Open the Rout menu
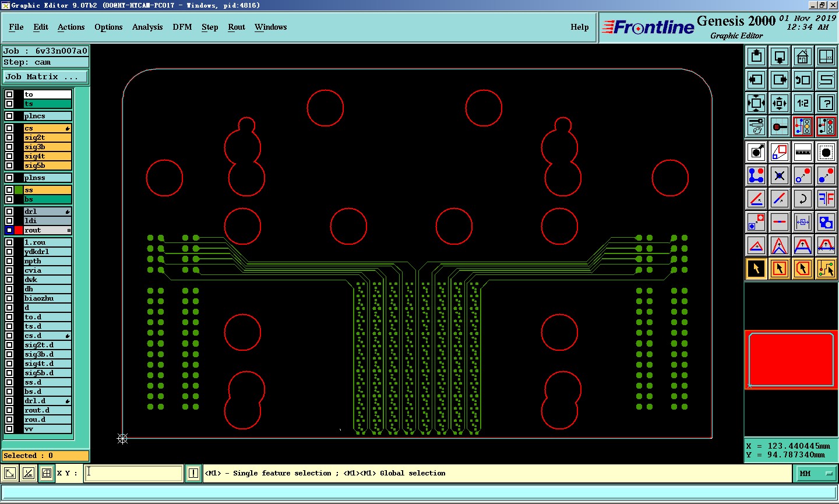839x504 pixels. point(237,27)
